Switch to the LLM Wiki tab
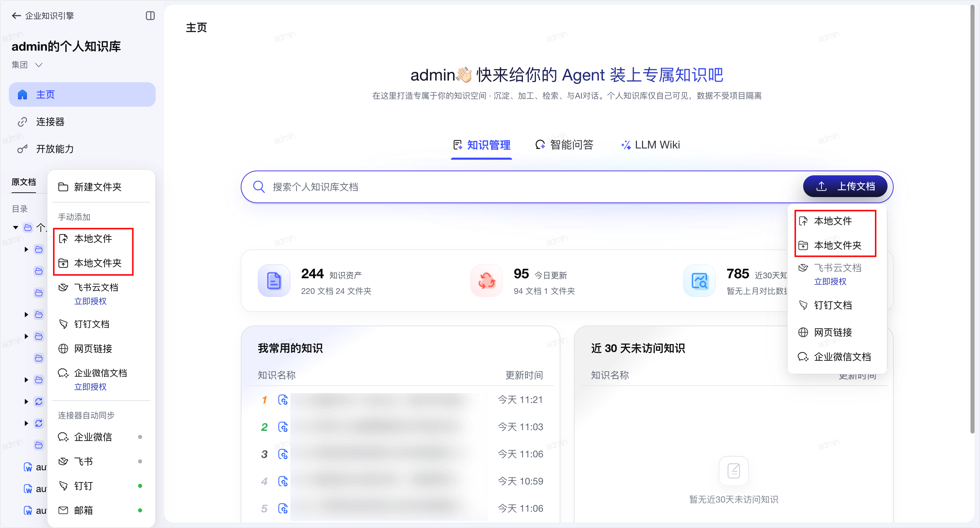 point(650,145)
